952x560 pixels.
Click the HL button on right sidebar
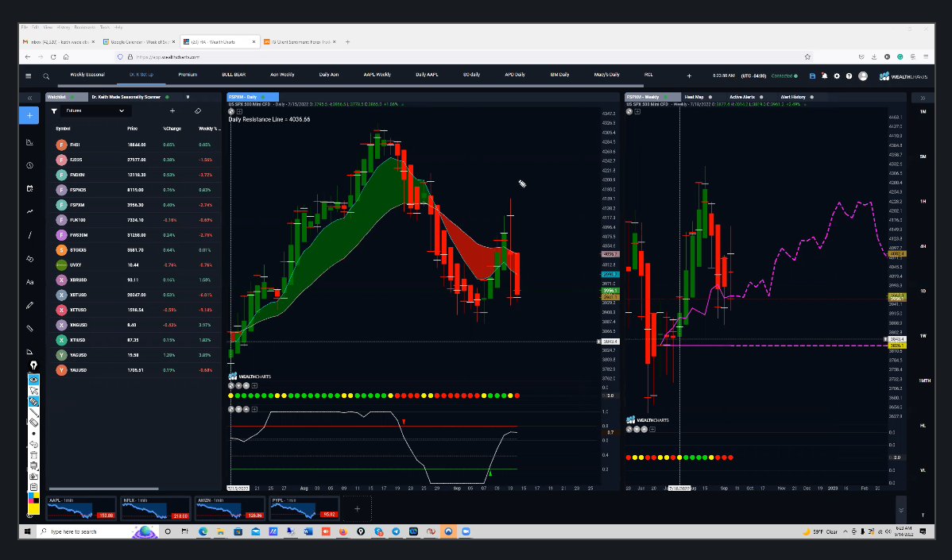[923, 425]
